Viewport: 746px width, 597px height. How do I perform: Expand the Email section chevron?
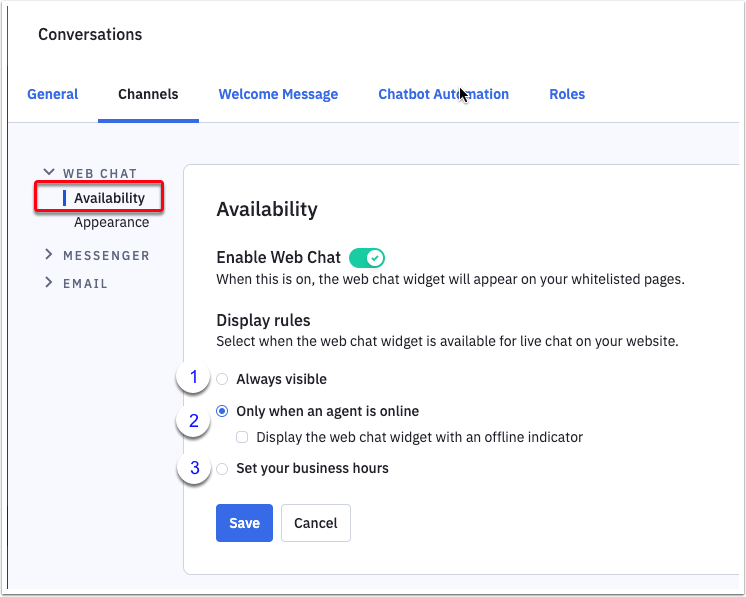click(49, 283)
